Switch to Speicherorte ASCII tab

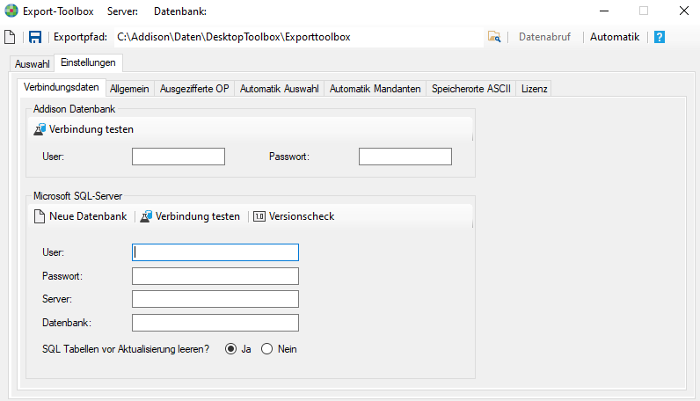pyautogui.click(x=471, y=89)
